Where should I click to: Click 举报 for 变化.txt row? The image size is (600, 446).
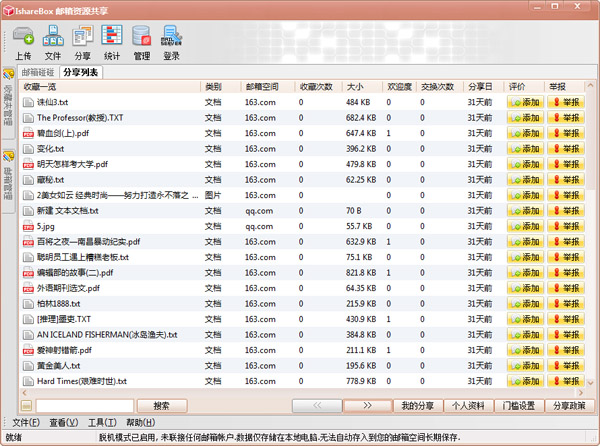565,148
